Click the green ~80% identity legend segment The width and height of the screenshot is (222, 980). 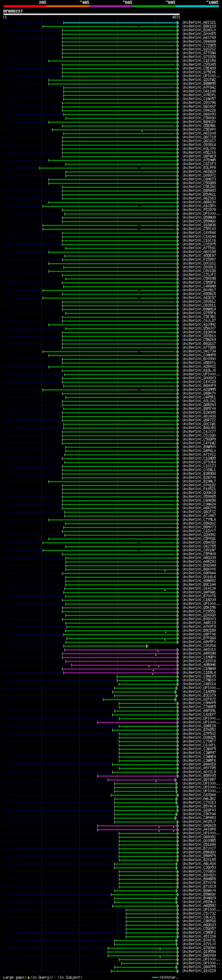154,6
